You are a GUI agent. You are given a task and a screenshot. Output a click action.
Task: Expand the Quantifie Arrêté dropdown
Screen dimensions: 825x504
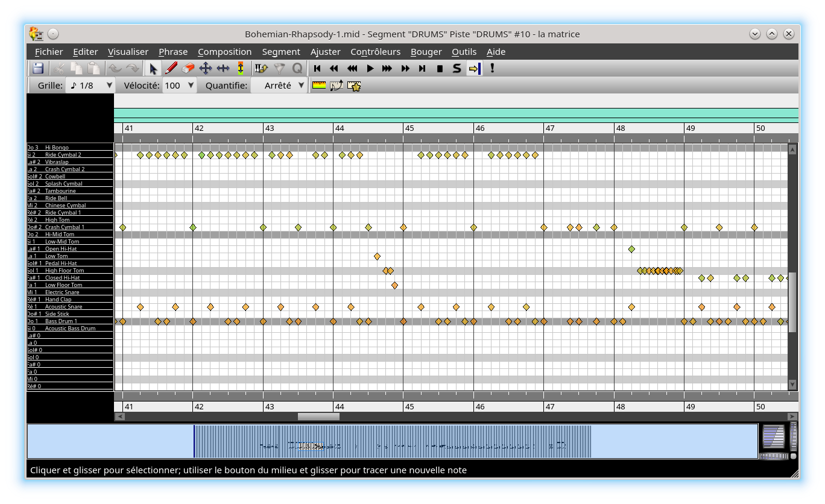point(279,86)
